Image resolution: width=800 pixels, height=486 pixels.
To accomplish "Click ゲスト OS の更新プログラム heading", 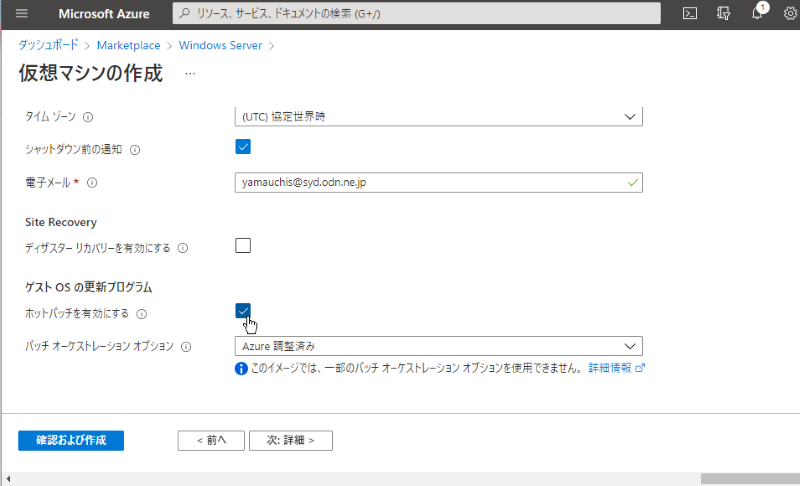I will [x=89, y=288].
